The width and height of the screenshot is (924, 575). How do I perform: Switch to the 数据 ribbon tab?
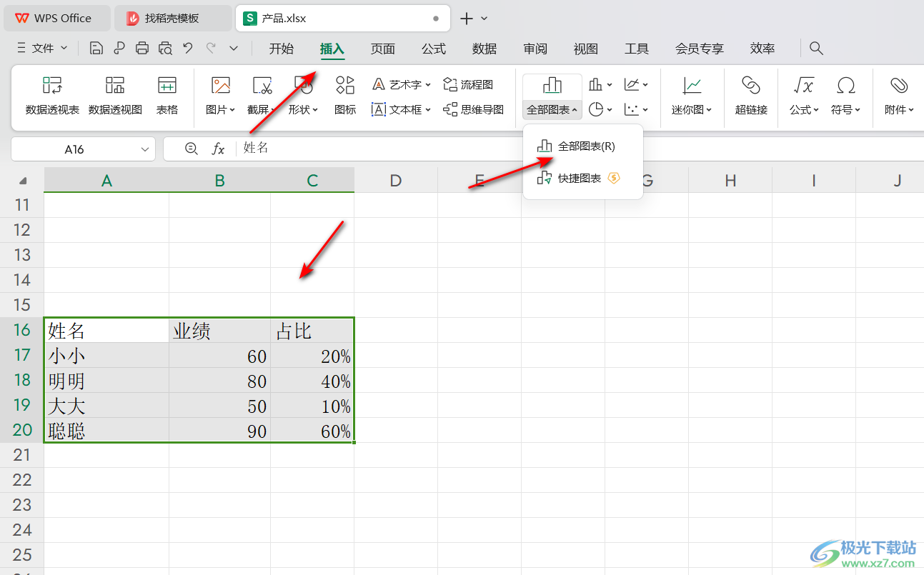[x=485, y=49]
